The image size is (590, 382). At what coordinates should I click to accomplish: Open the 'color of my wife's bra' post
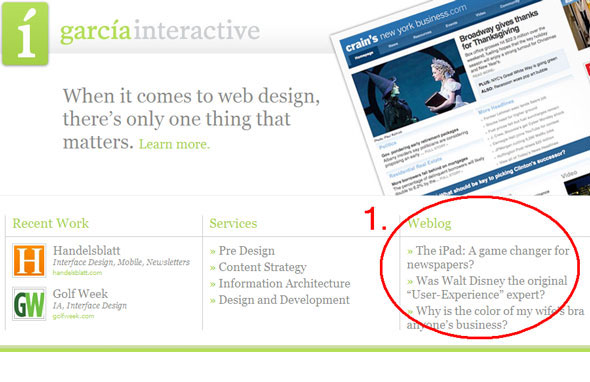coord(495,318)
